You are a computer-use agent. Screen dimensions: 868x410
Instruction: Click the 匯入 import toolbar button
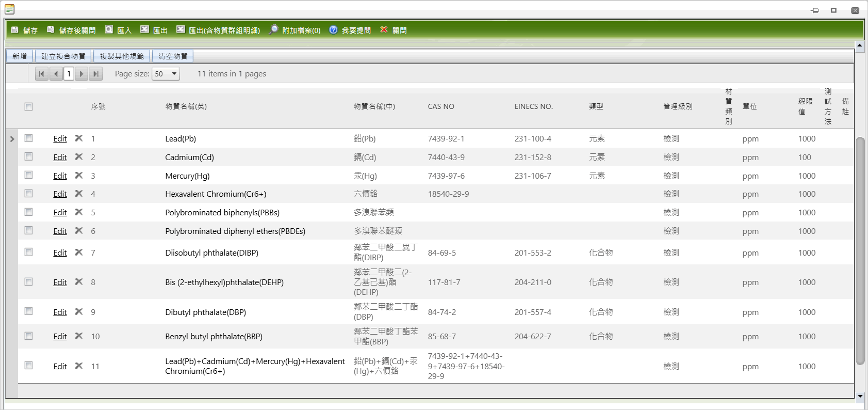pos(118,30)
